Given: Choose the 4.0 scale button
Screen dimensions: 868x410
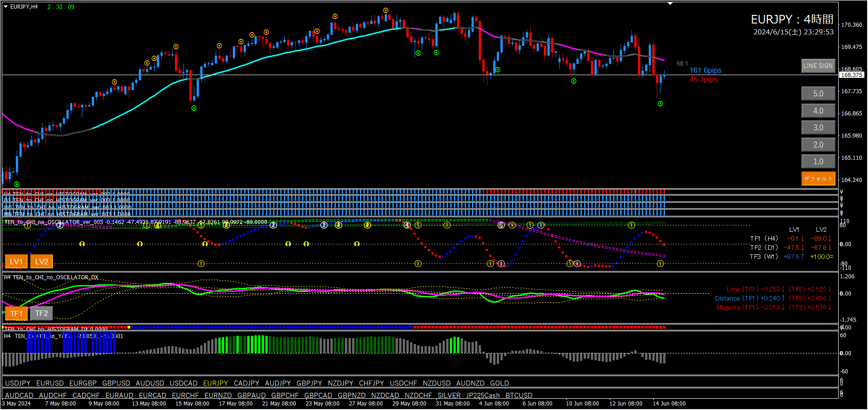Looking at the screenshot, I should click(818, 111).
